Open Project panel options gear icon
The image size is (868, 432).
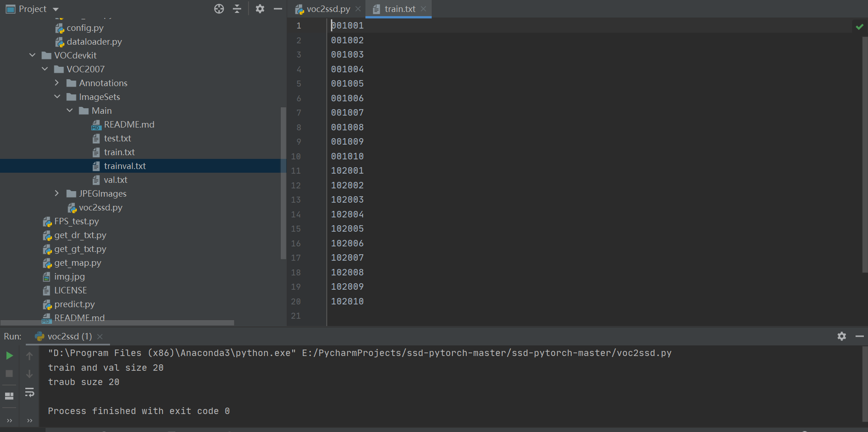260,8
